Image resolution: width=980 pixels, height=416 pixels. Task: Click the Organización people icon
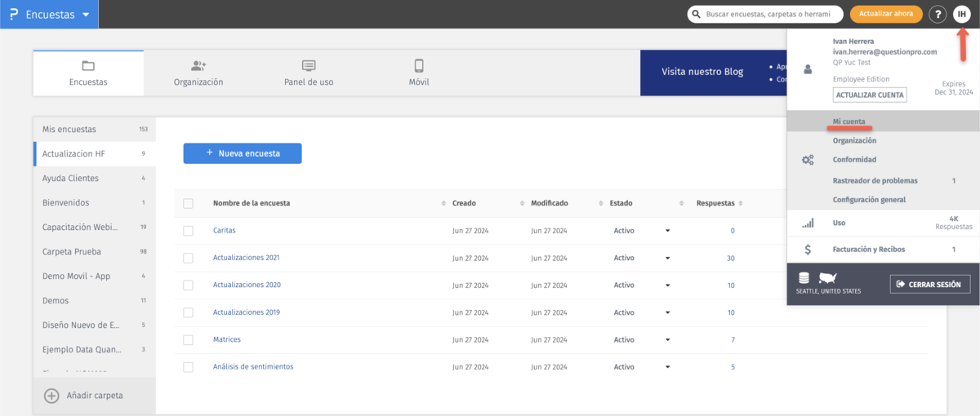[198, 66]
